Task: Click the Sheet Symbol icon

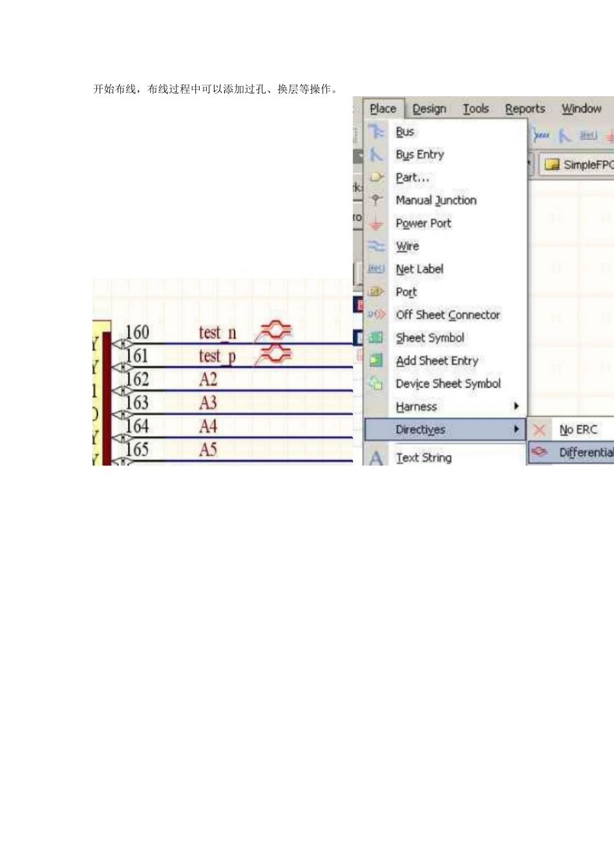Action: click(x=376, y=338)
